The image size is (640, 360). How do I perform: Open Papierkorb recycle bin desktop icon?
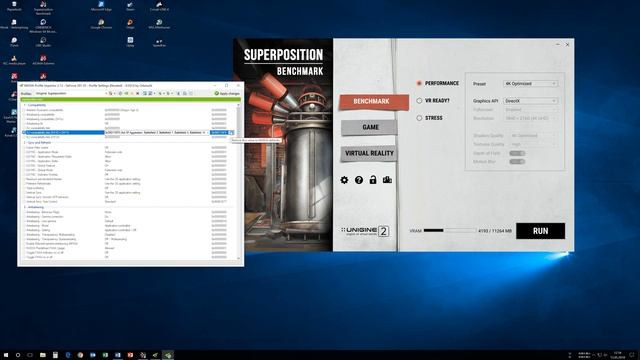coord(14,6)
